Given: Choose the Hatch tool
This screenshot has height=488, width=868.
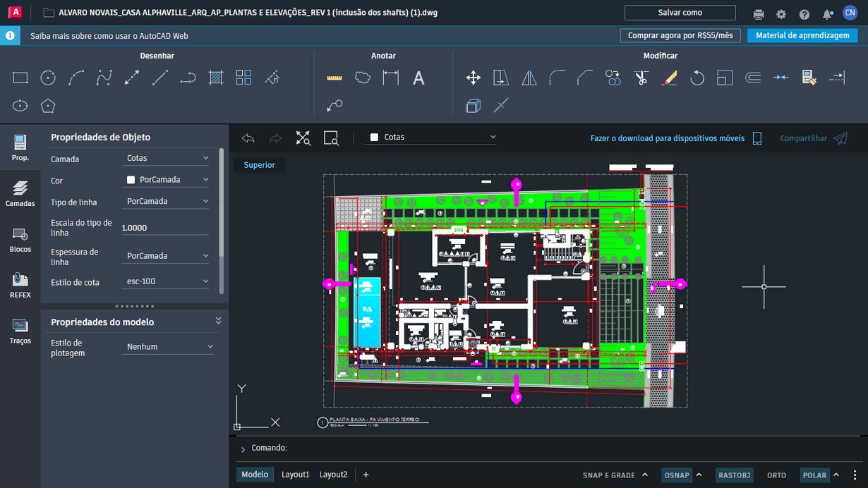Looking at the screenshot, I should [x=216, y=78].
